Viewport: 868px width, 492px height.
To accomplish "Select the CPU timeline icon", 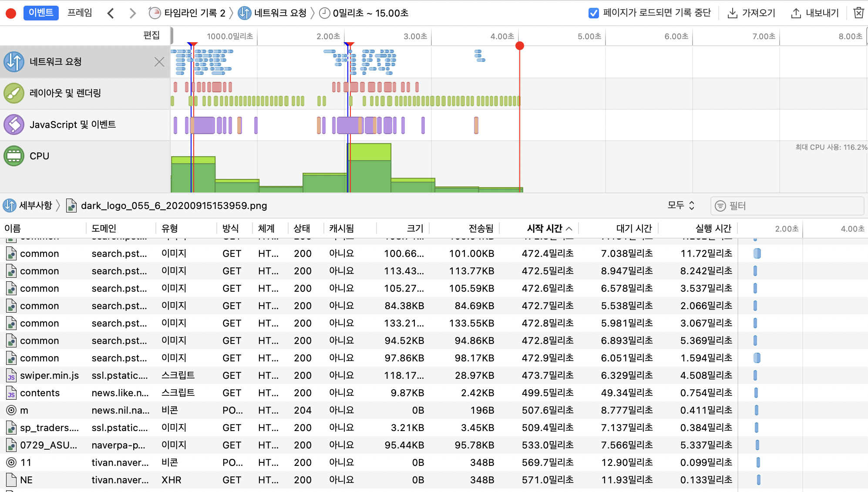I will pos(14,156).
